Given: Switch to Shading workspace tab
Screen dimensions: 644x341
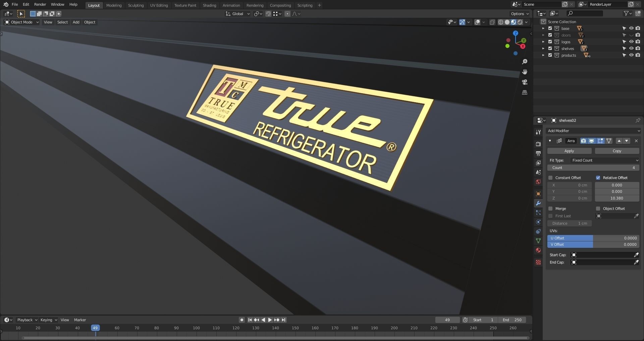Looking at the screenshot, I should coord(209,5).
